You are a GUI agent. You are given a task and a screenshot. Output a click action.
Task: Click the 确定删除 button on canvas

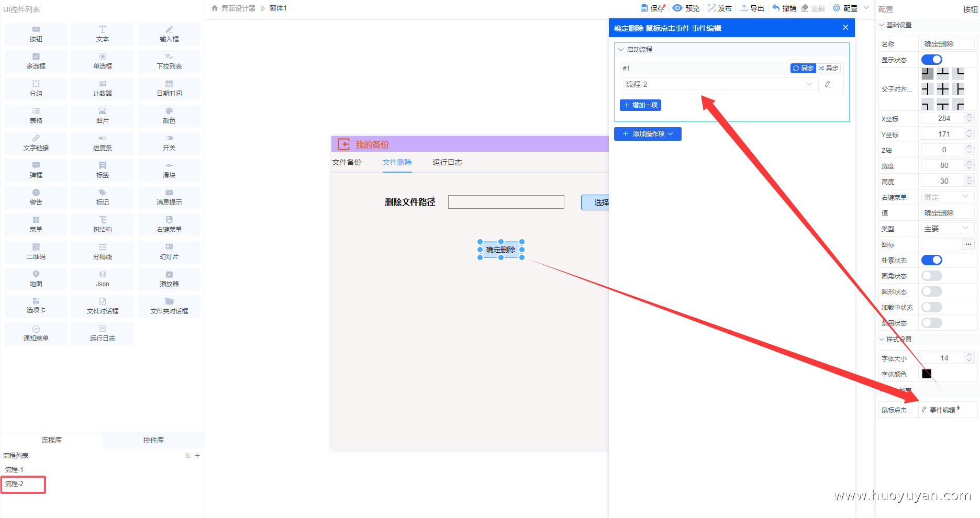tap(501, 250)
